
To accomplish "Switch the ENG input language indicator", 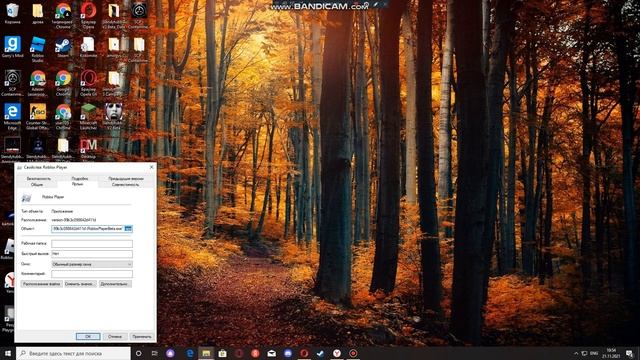I will coord(594,353).
